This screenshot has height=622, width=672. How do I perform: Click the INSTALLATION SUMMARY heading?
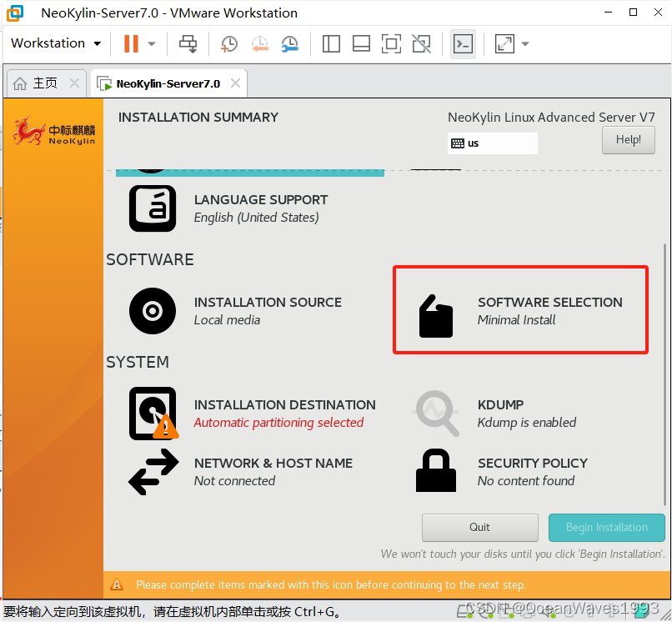click(x=198, y=117)
